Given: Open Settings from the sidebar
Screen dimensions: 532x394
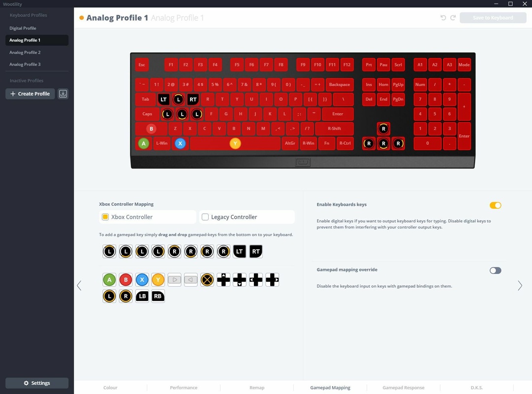Looking at the screenshot, I should pyautogui.click(x=36, y=383).
